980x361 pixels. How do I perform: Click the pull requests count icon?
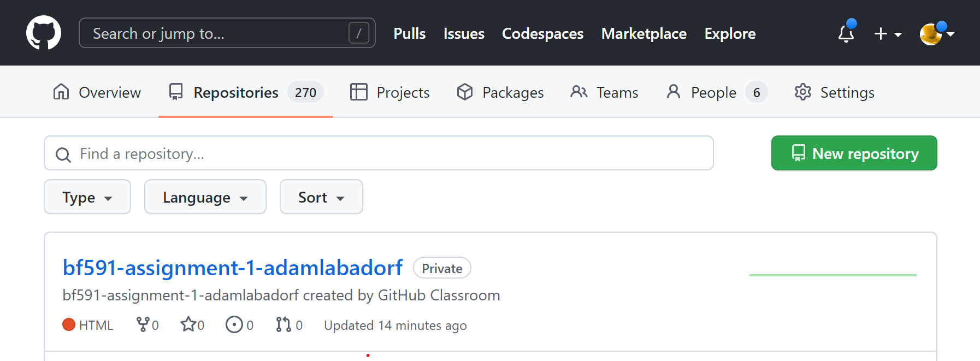tap(284, 324)
